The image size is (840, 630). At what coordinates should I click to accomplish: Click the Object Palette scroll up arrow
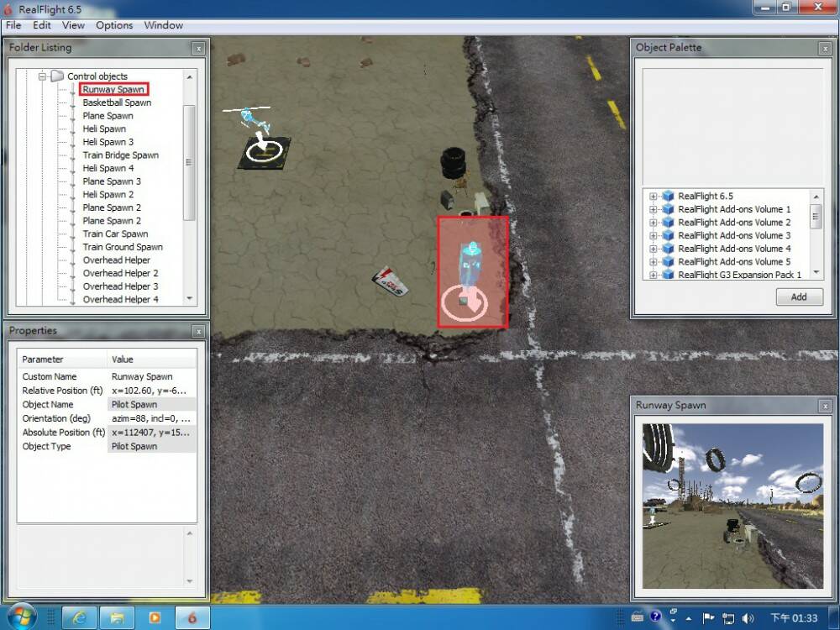pyautogui.click(x=816, y=196)
